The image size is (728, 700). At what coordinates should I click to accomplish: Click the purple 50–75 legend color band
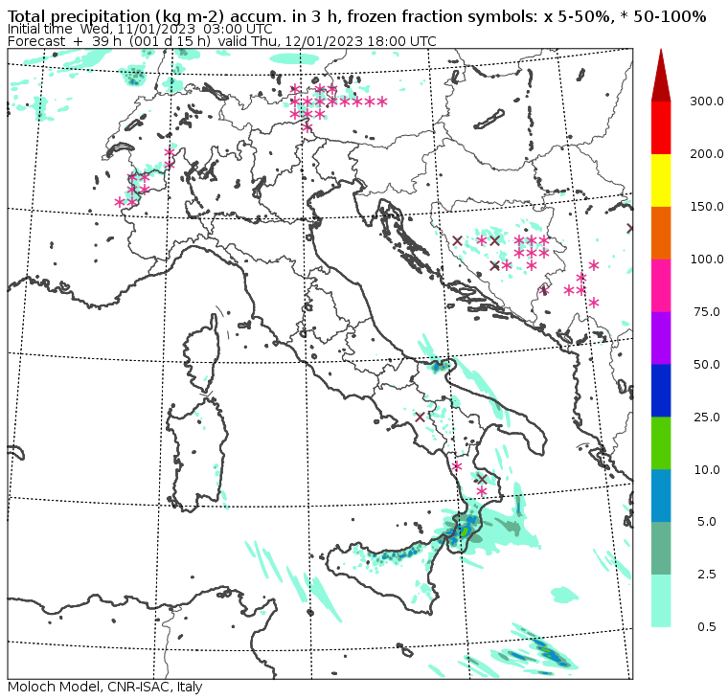click(x=661, y=338)
